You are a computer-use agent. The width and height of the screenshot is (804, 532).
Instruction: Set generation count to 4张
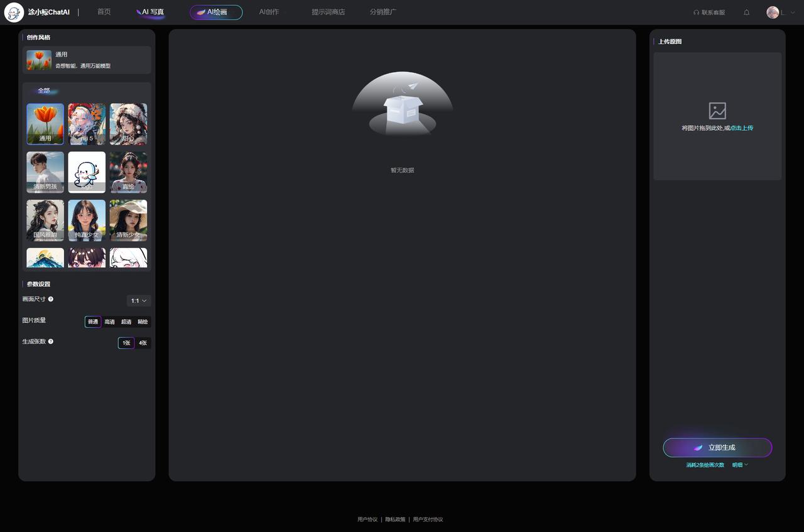coord(143,343)
